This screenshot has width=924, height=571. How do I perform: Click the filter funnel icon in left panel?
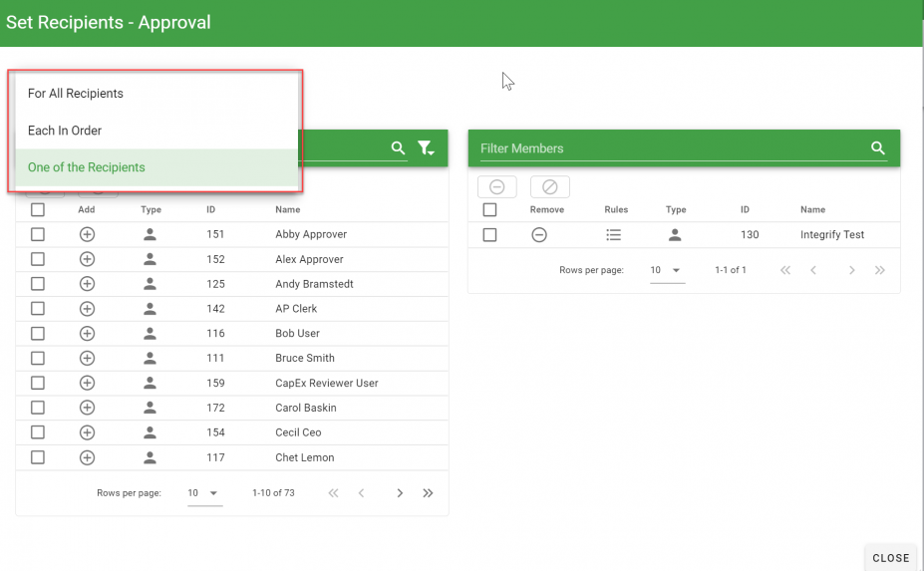click(426, 148)
